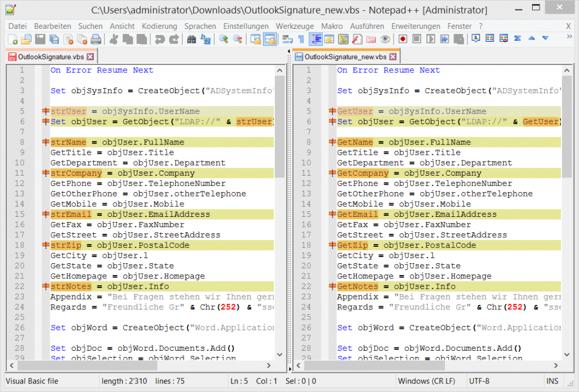Zoom in using the magnifier-plus icon
The image size is (579, 392).
click(x=222, y=38)
